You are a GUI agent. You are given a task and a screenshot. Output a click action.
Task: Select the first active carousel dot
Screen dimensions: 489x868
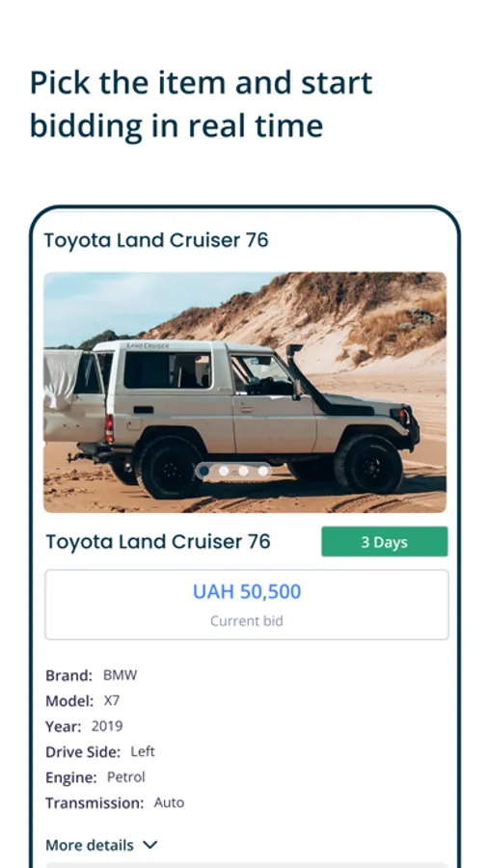(204, 471)
